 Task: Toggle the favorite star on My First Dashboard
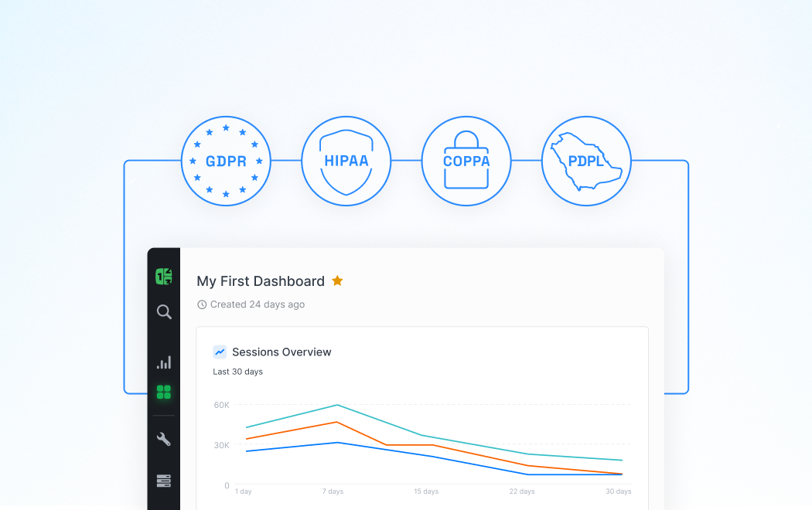337,280
